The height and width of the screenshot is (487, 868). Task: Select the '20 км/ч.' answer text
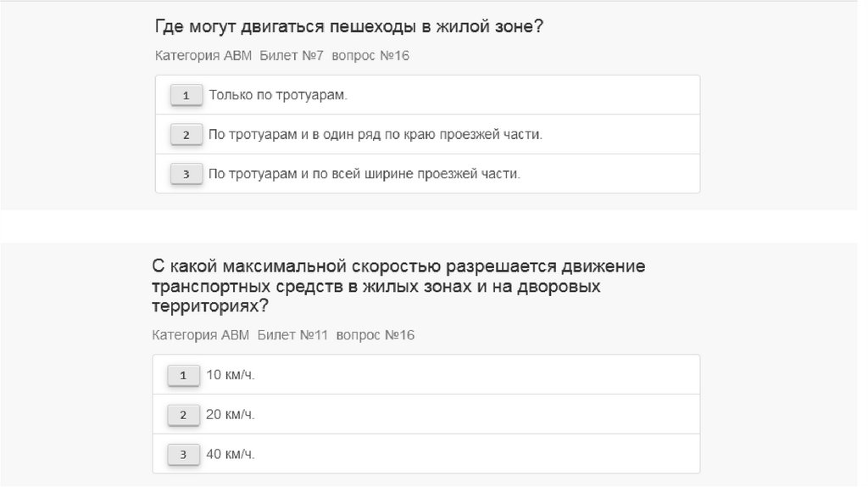click(231, 414)
